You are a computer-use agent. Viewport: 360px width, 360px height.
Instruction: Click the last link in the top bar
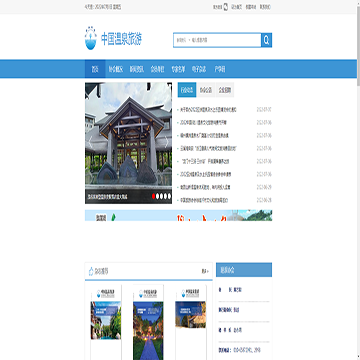265,7
